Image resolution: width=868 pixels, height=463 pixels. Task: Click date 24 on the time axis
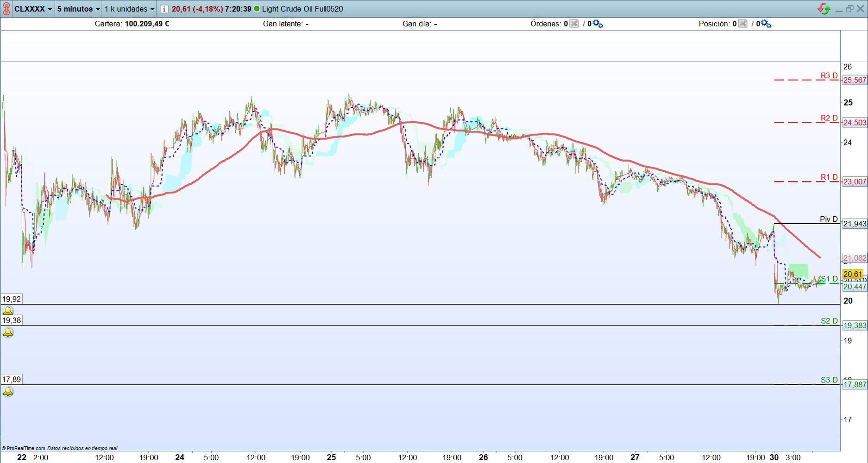[180, 457]
